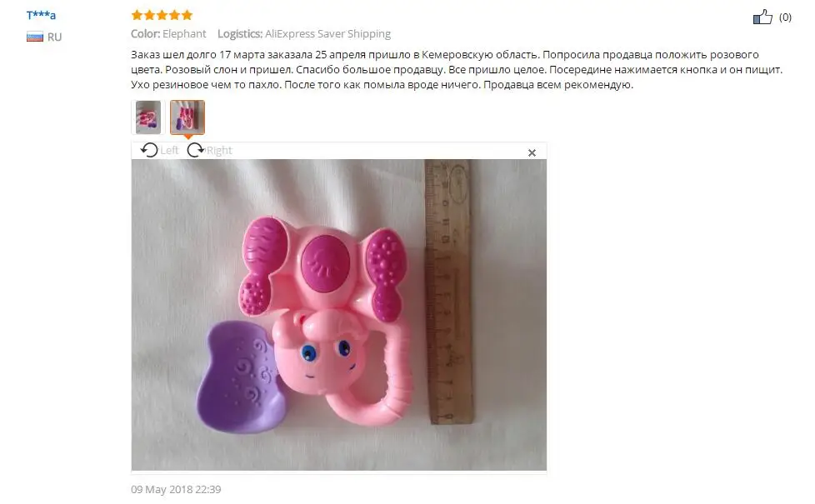
Task: Click the rotate right arrow icon
Action: 196,150
